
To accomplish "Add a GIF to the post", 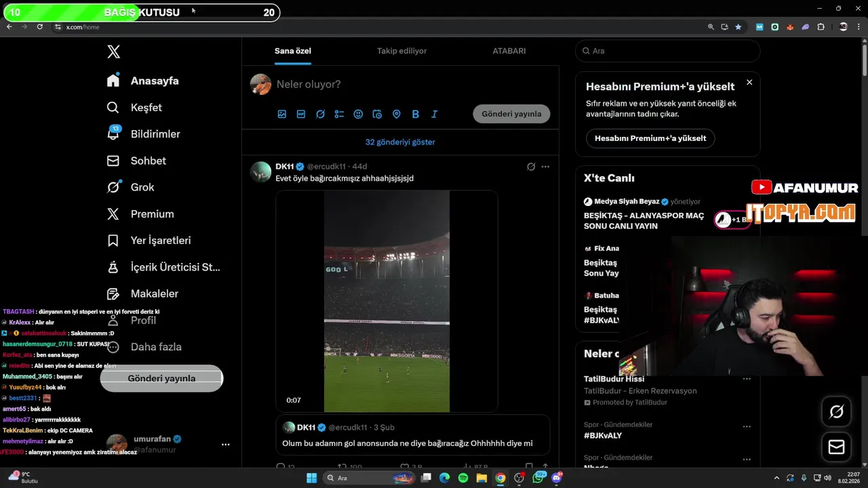I will (301, 114).
